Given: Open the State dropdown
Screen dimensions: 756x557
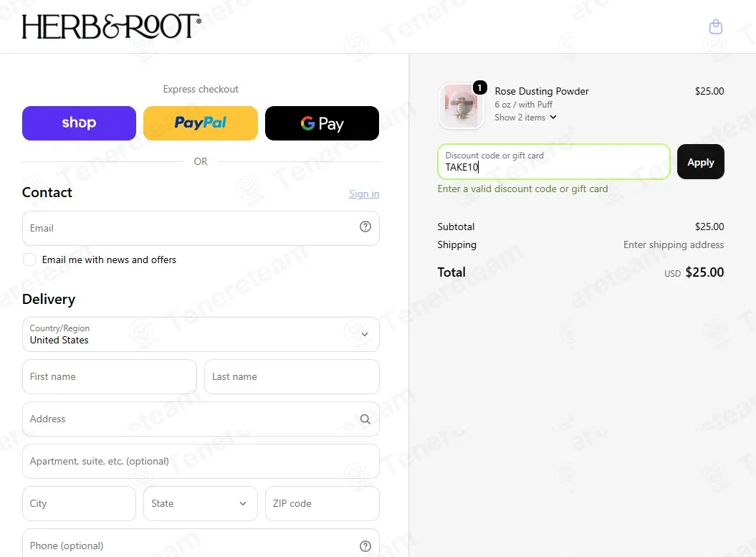Looking at the screenshot, I should (x=201, y=503).
